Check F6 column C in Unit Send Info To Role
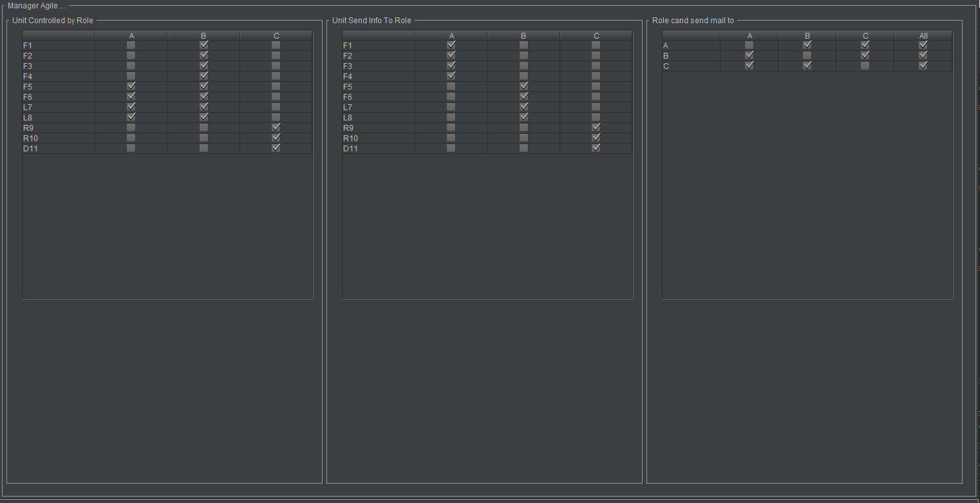Image resolution: width=980 pixels, height=503 pixels. point(596,97)
